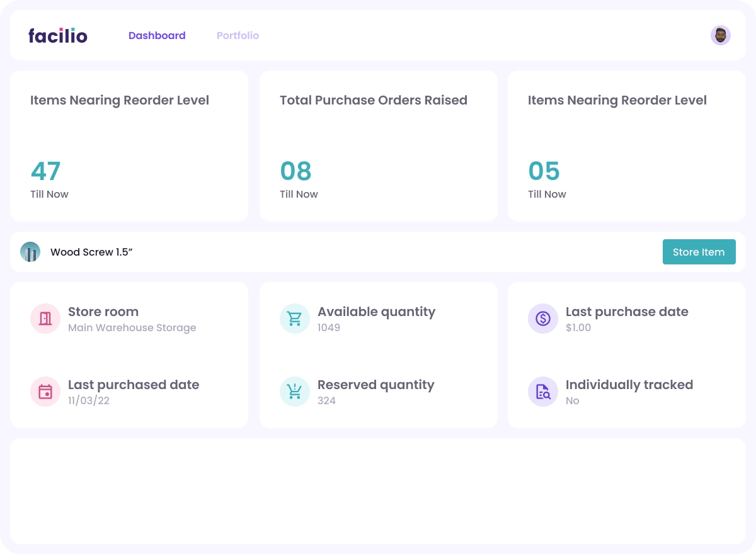Viewport: 756px width, 554px height.
Task: Click the facilio logo
Action: [x=58, y=36]
